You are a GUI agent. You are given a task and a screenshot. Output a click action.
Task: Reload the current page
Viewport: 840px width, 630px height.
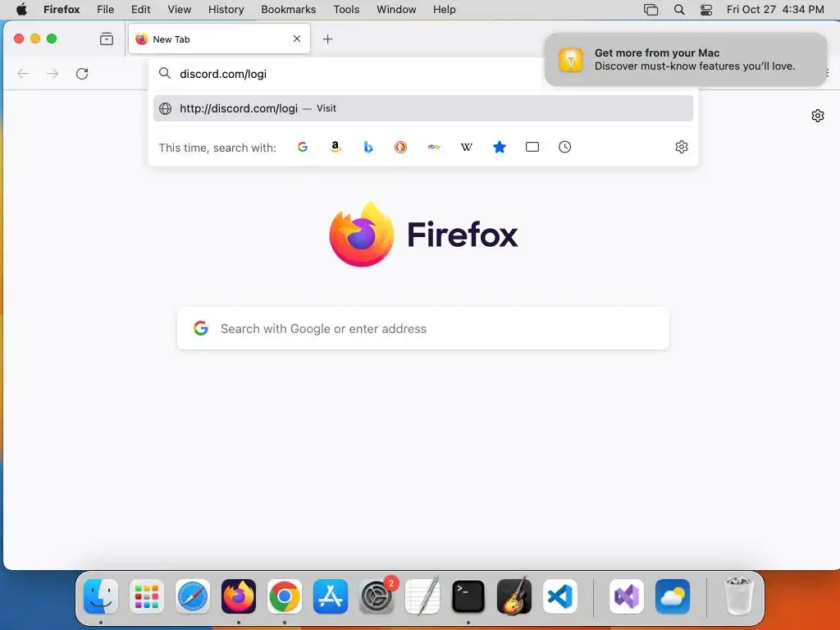[x=82, y=74]
